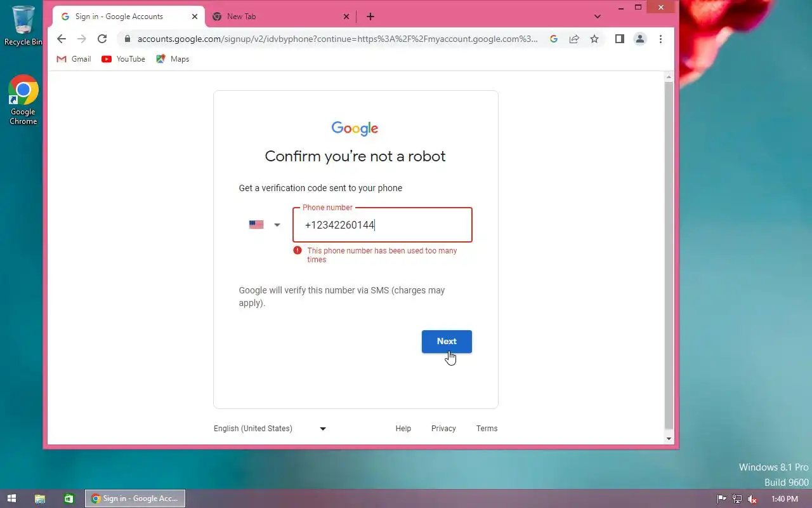Click the Action Center flag tray icon

point(721,499)
